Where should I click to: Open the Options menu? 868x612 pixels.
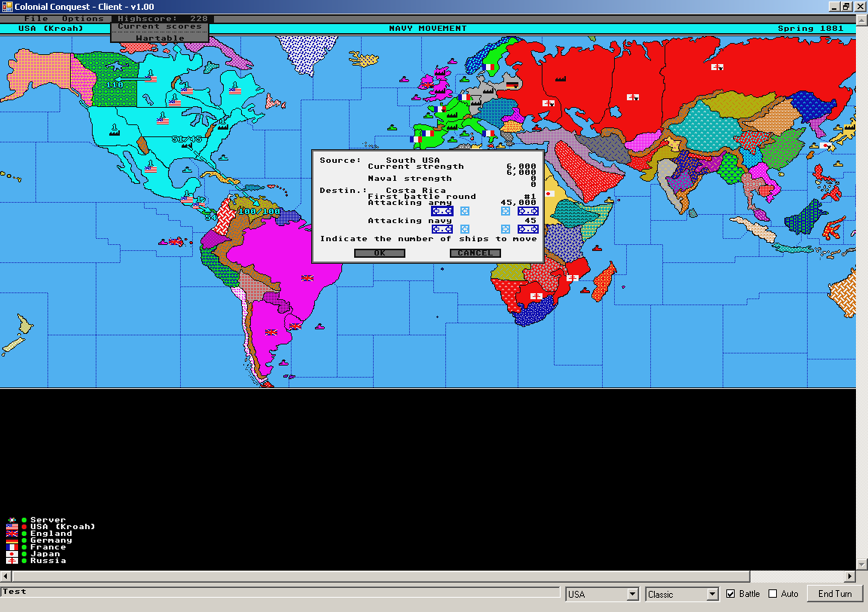coord(83,19)
